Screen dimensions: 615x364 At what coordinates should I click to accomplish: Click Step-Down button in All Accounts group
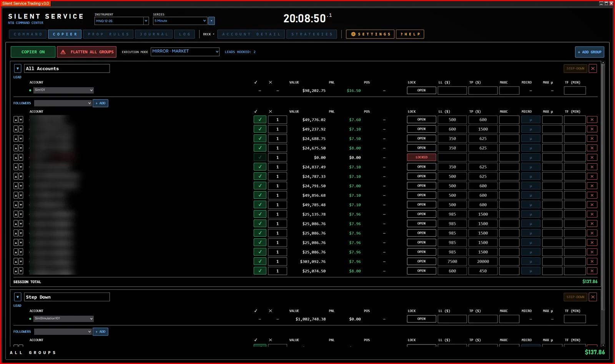click(x=575, y=68)
